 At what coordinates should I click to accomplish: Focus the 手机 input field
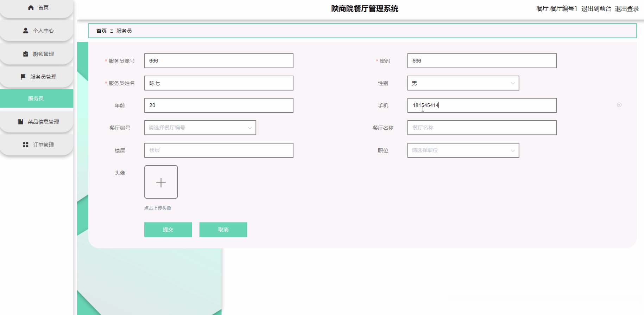pyautogui.click(x=482, y=105)
